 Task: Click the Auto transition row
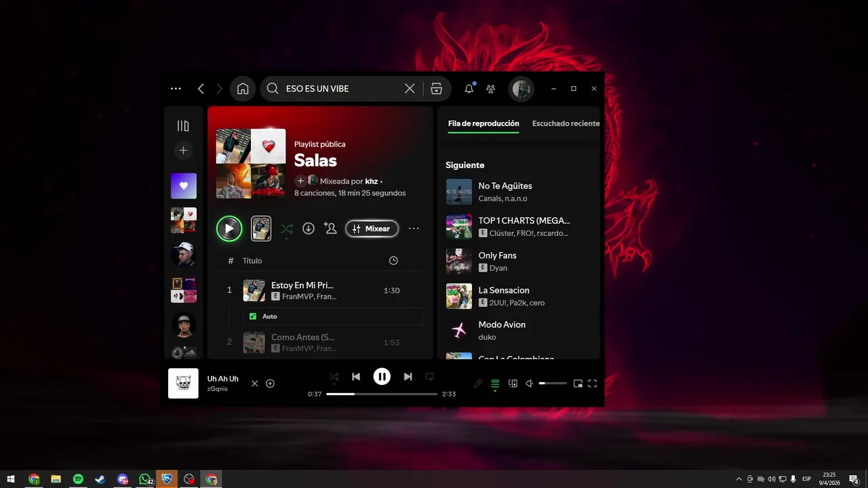tap(333, 316)
